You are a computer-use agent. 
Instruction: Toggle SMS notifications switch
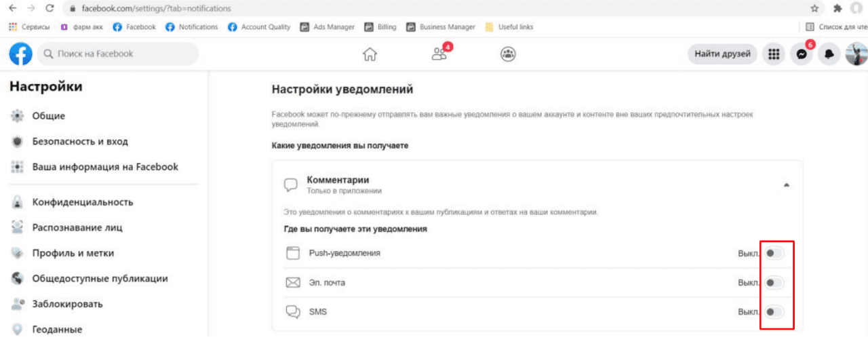[774, 312]
